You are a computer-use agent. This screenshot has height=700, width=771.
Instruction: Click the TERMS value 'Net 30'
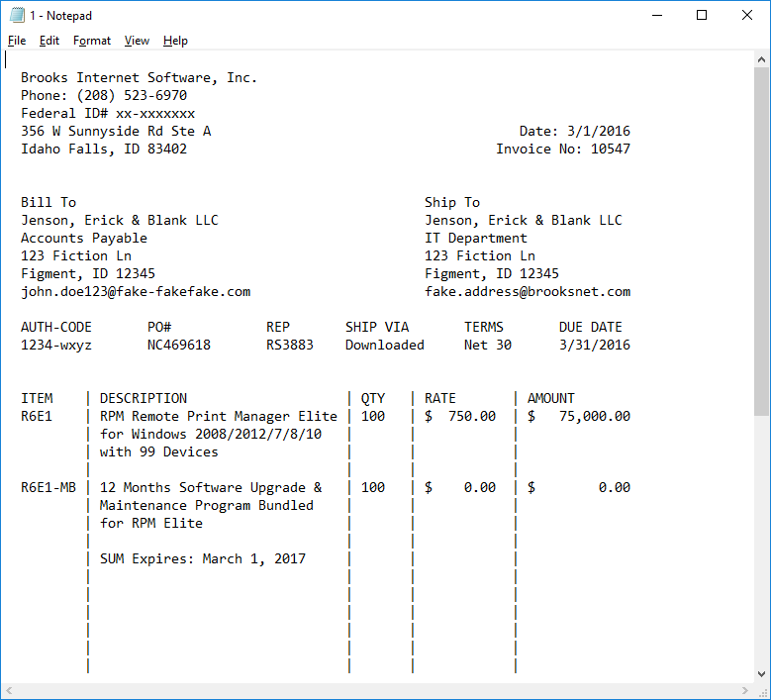[488, 346]
